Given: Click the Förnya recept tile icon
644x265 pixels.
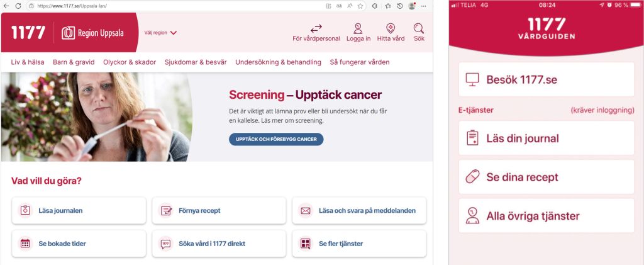Looking at the screenshot, I should coord(166,210).
